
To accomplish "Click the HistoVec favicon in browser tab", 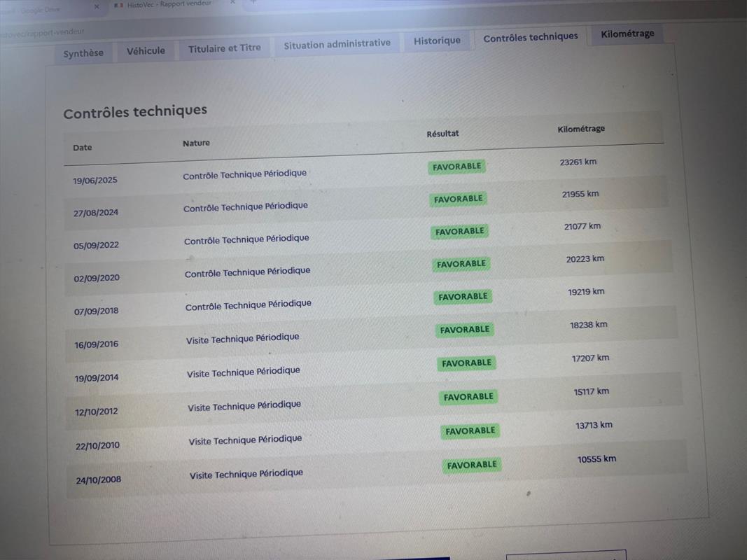I will [119, 6].
